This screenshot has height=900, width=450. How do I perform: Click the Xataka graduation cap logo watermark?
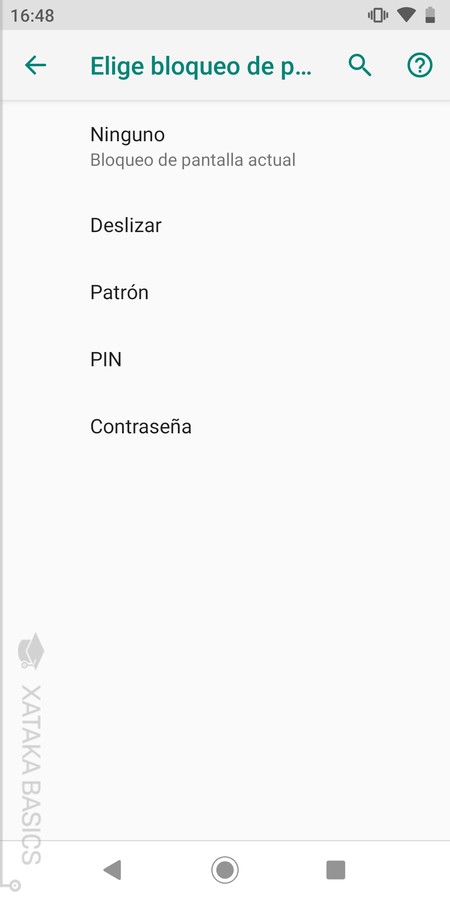(31, 651)
